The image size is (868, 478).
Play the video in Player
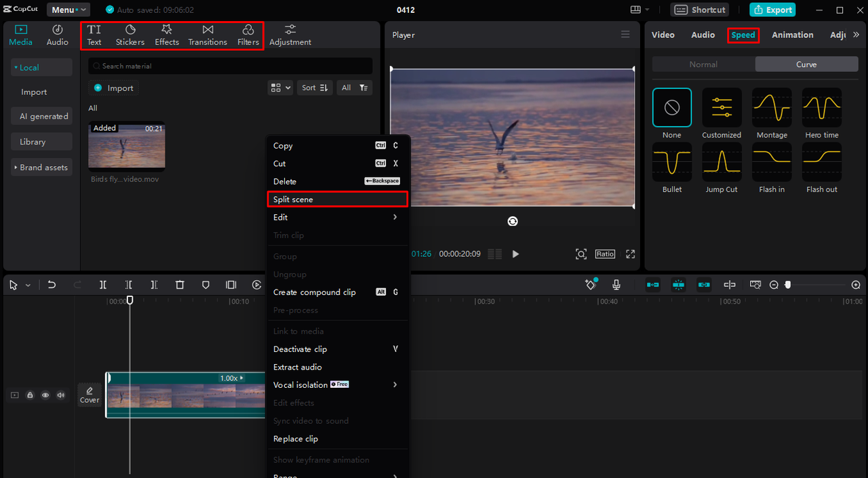click(x=515, y=254)
